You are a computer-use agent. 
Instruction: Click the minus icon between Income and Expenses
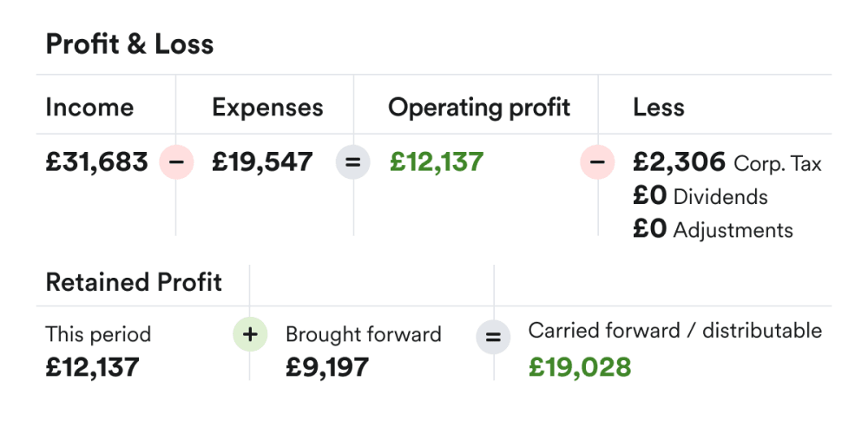pyautogui.click(x=176, y=162)
